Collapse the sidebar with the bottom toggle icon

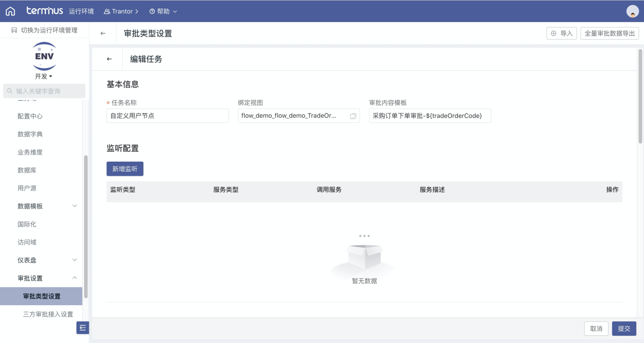(x=82, y=328)
